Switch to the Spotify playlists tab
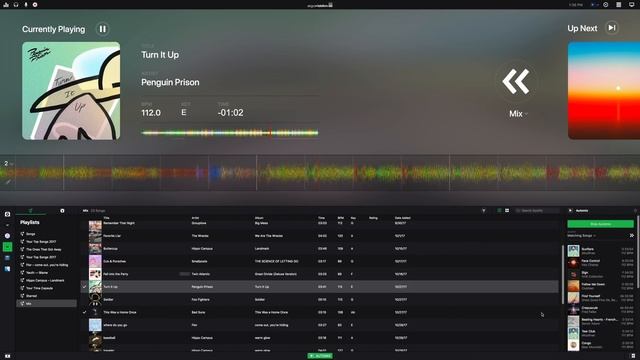 click(30, 211)
